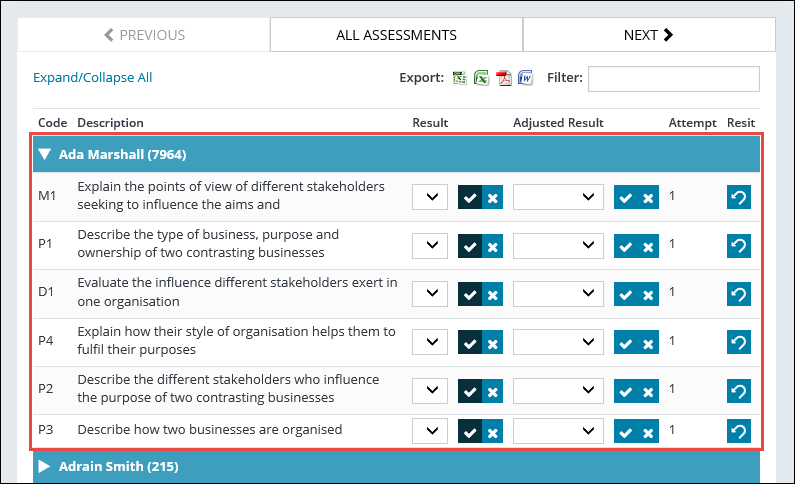
Task: Export assessments to Word document
Action: click(526, 78)
